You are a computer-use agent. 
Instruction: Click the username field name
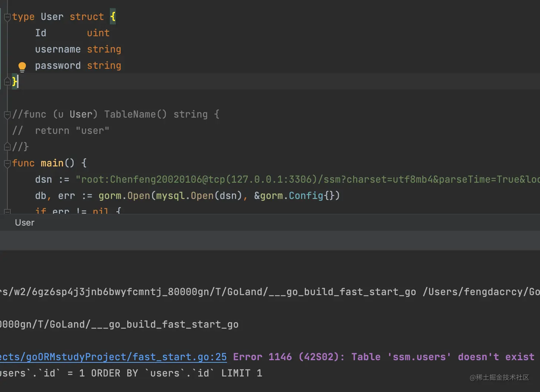pyautogui.click(x=58, y=49)
